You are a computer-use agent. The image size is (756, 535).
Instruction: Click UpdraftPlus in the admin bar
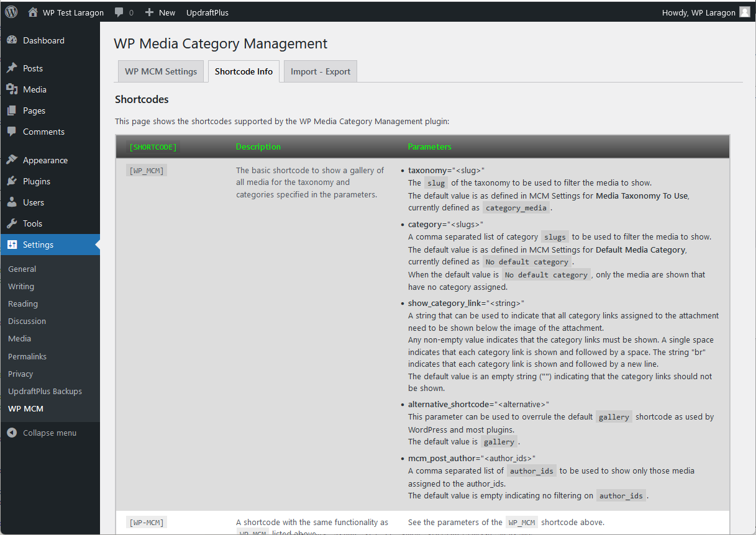207,12
